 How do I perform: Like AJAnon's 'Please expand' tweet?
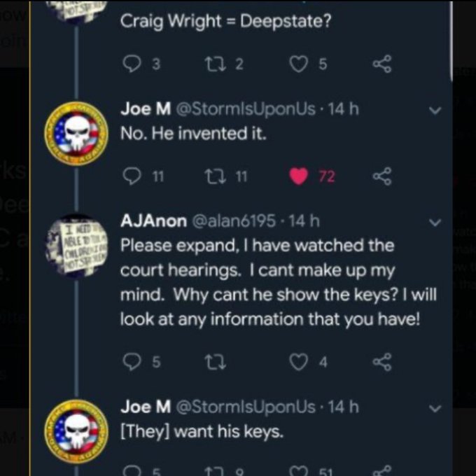pyautogui.click(x=300, y=362)
